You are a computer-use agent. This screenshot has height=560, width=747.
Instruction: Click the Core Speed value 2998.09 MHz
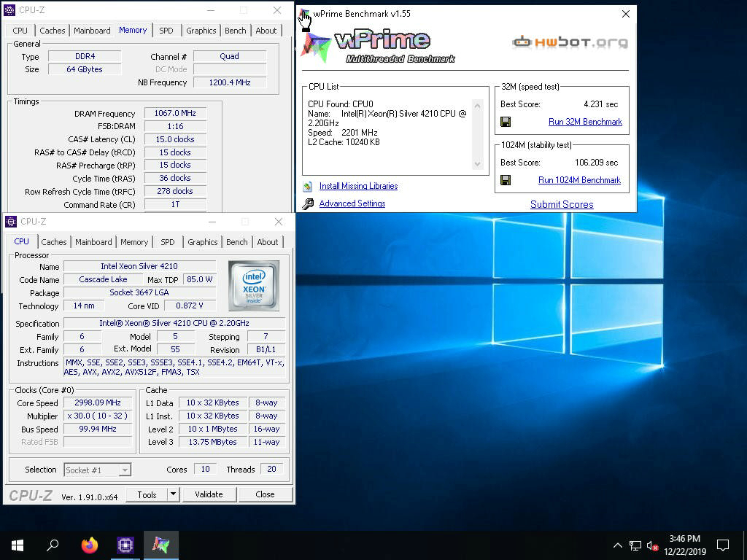pos(98,402)
